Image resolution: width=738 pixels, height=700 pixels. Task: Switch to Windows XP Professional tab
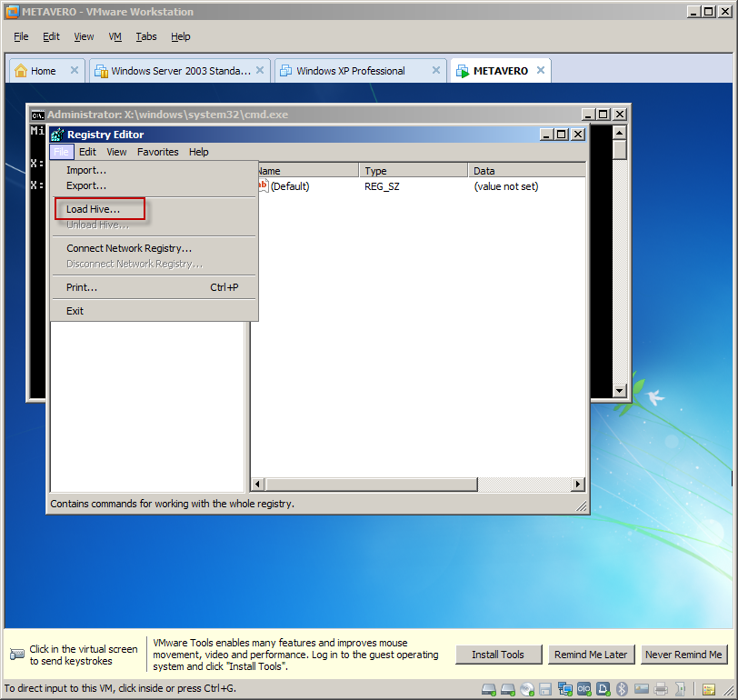point(350,71)
